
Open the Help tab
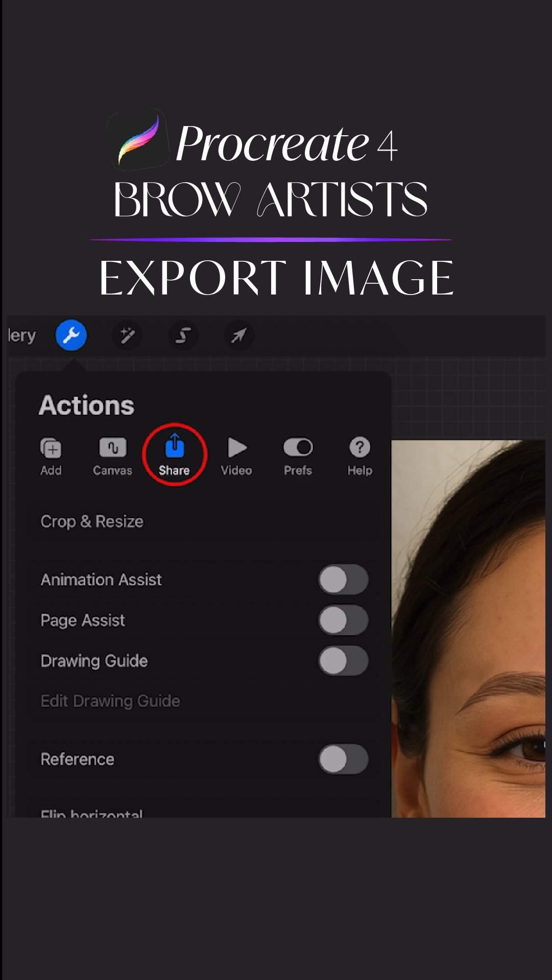(x=360, y=456)
